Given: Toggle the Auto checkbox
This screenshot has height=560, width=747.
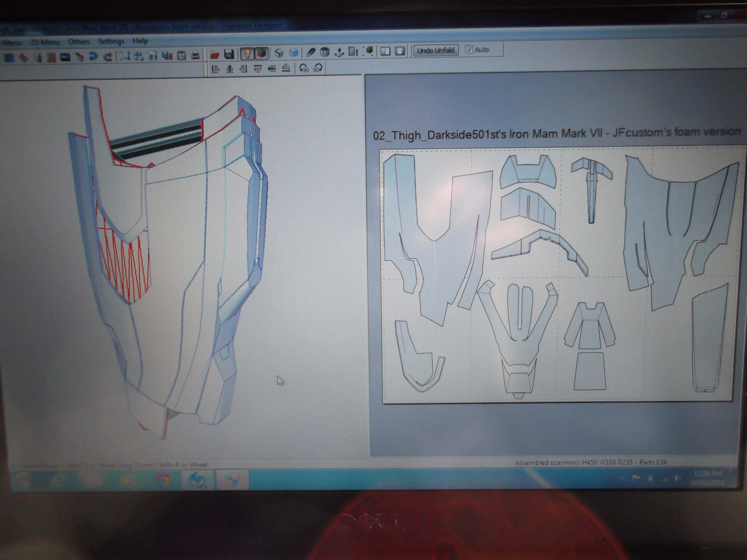Looking at the screenshot, I should 469,50.
